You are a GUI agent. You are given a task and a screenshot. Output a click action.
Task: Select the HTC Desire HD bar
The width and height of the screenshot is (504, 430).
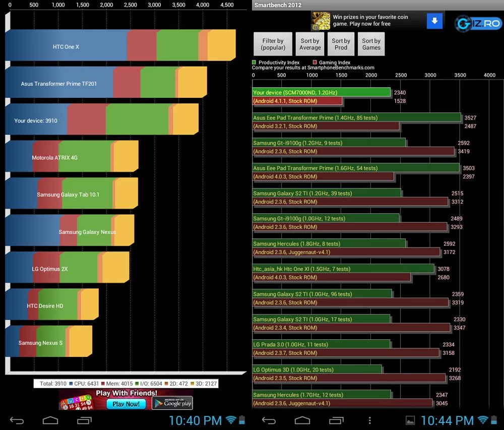pos(52,304)
